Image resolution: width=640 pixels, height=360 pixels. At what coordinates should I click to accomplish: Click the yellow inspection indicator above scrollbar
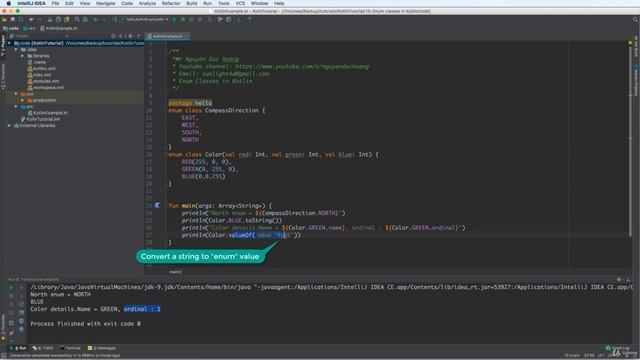point(630,43)
